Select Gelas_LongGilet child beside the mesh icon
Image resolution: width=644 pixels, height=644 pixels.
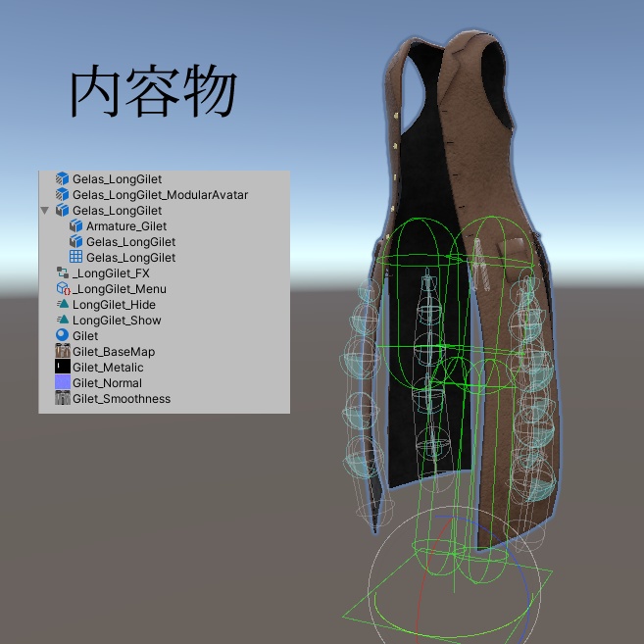131,258
